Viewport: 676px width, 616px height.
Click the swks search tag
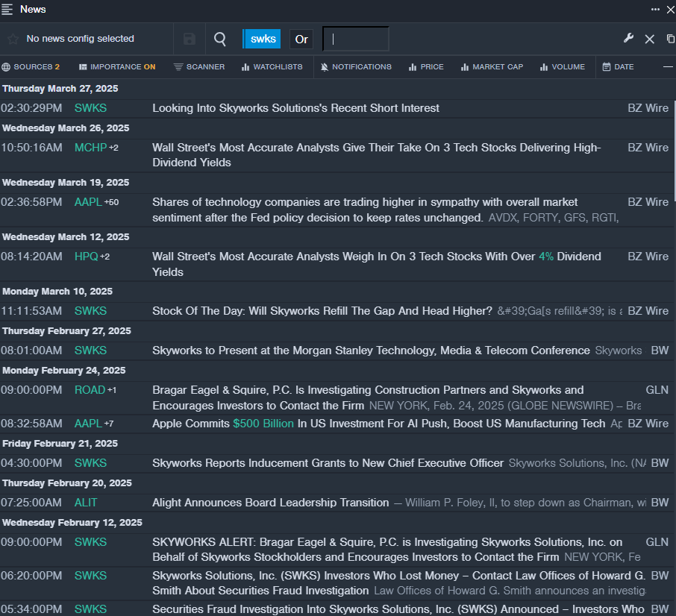[x=262, y=39]
